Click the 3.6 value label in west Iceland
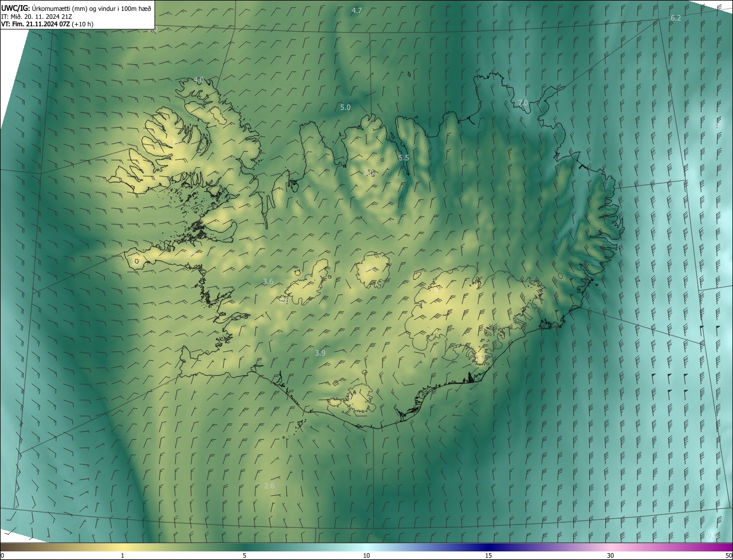 click(268, 281)
